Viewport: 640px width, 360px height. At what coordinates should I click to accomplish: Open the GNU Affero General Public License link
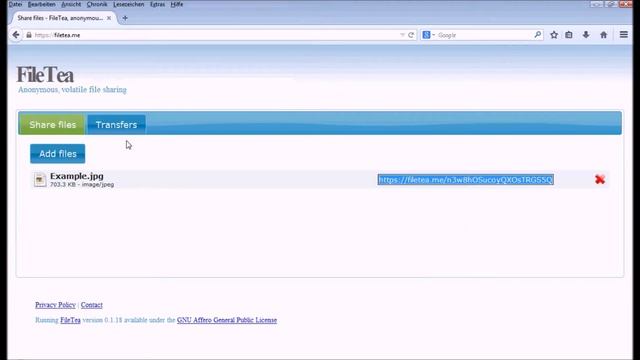[x=227, y=320]
